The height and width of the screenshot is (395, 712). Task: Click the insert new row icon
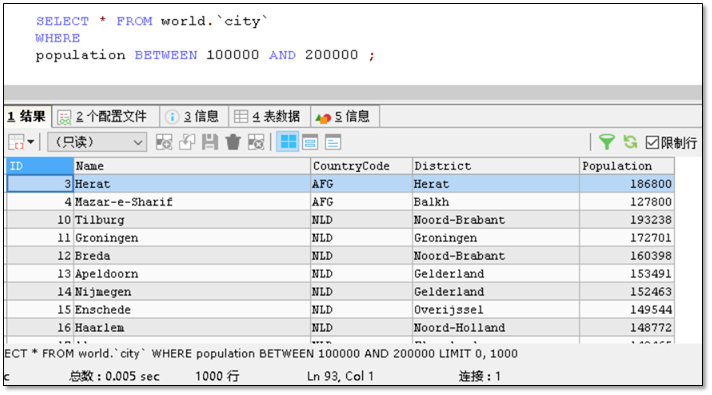164,142
